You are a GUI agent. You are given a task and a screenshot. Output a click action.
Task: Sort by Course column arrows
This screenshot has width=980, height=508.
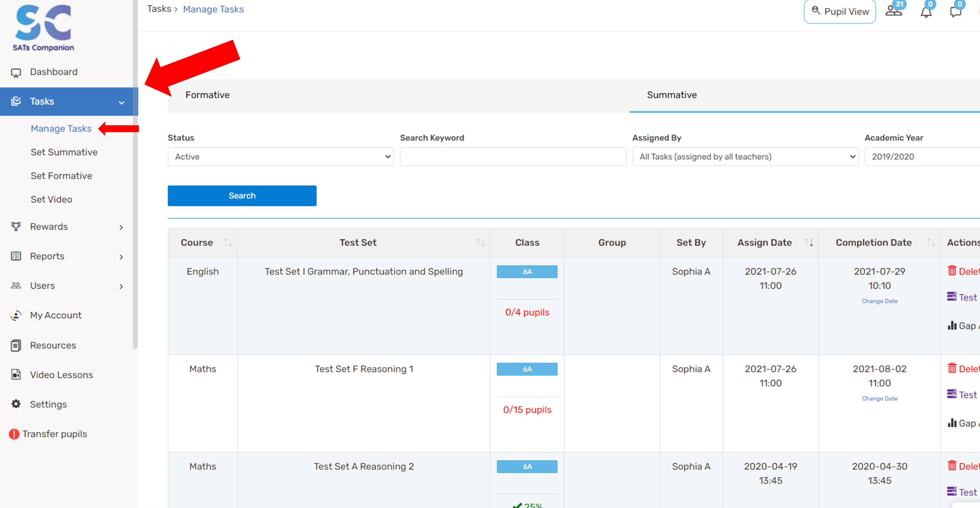[228, 242]
